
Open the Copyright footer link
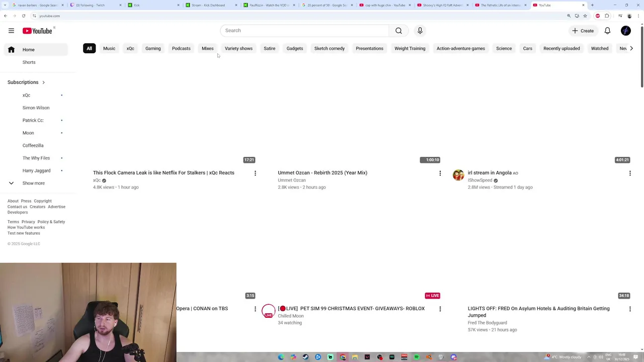(43, 201)
